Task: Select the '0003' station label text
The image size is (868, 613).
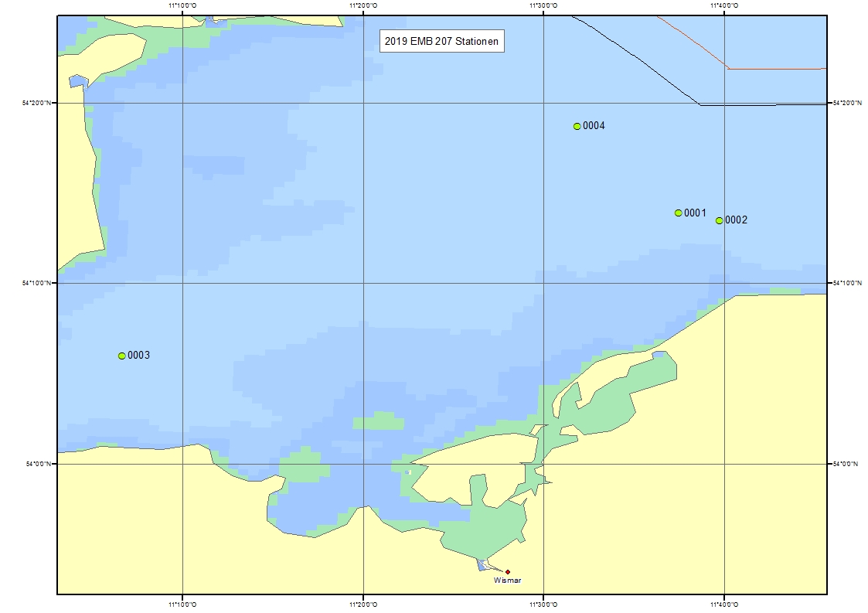Action: point(138,356)
